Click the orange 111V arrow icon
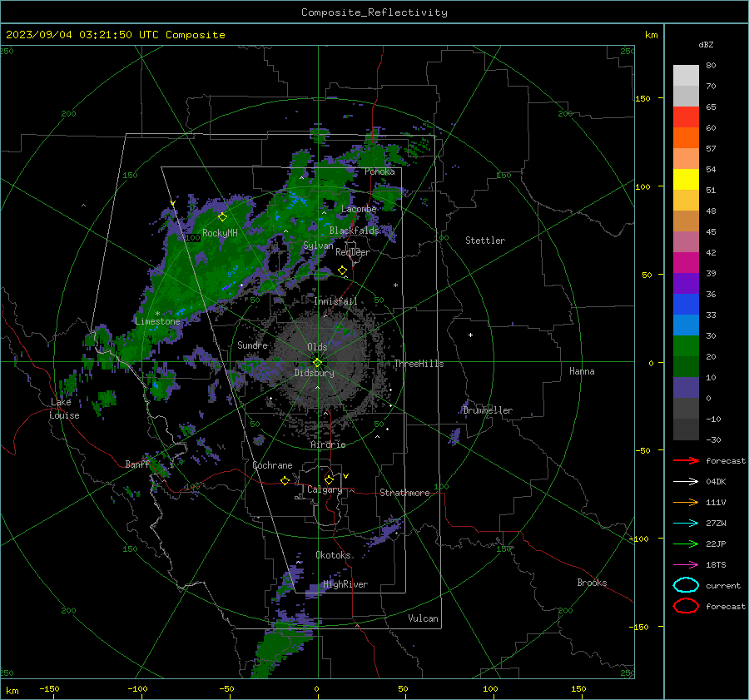Image resolution: width=749 pixels, height=700 pixels. tap(686, 502)
